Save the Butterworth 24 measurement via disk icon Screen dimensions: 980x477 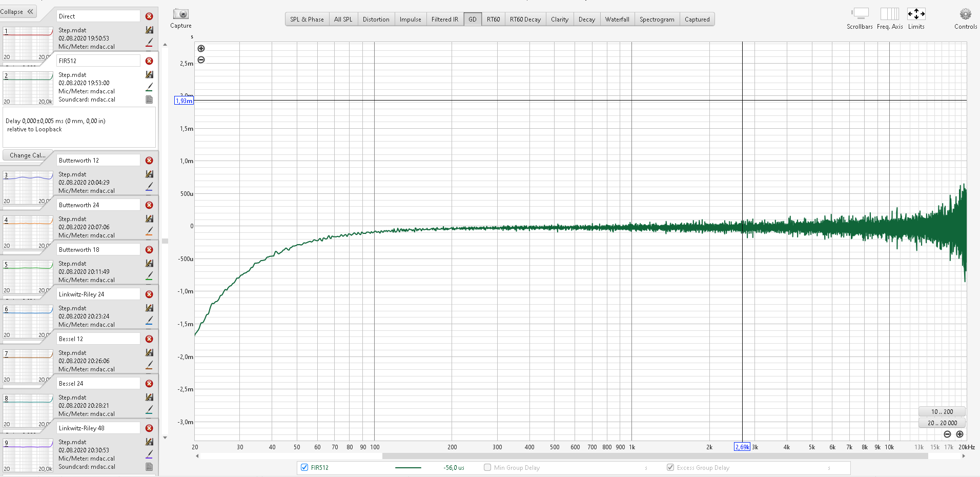[x=149, y=219]
